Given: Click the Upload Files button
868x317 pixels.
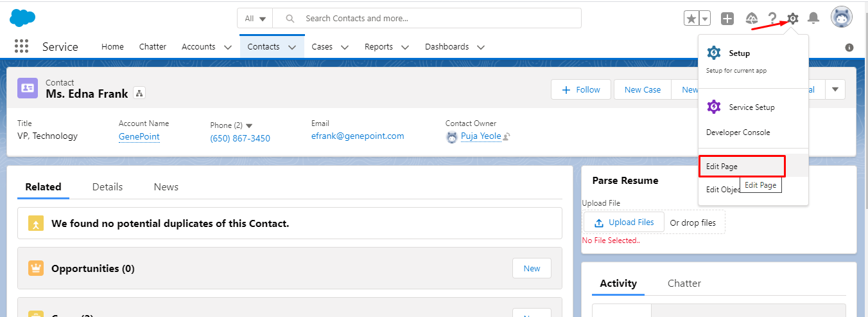Looking at the screenshot, I should pyautogui.click(x=624, y=222).
